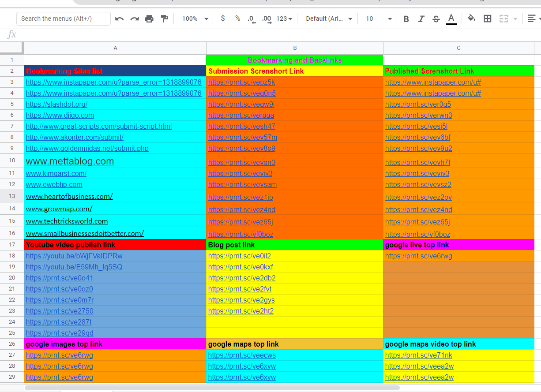Select column B header
The width and height of the screenshot is (541, 392).
(295, 48)
